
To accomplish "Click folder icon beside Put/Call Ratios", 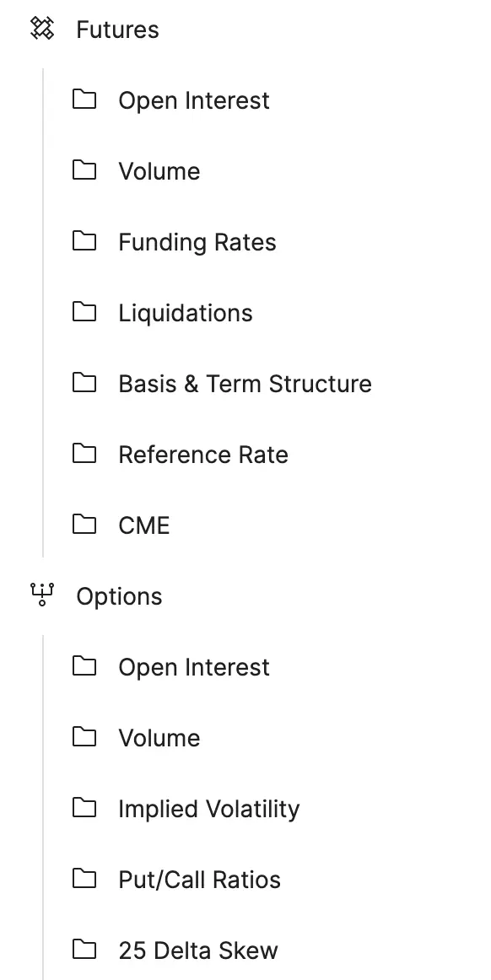I will pyautogui.click(x=84, y=879).
